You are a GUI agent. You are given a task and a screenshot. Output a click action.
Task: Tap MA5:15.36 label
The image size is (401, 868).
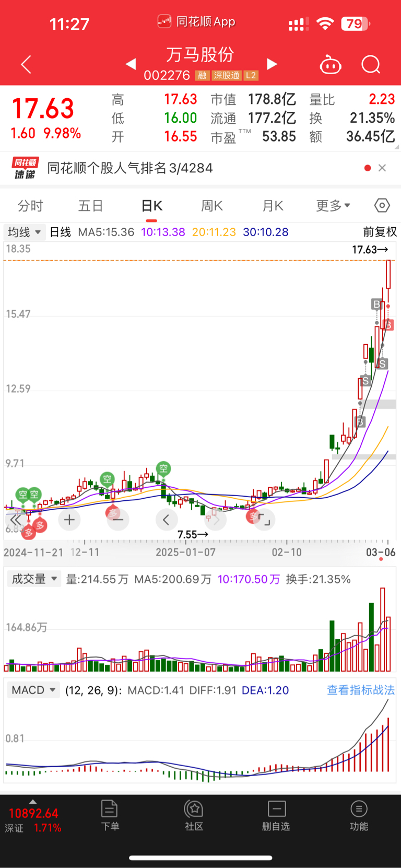click(106, 232)
